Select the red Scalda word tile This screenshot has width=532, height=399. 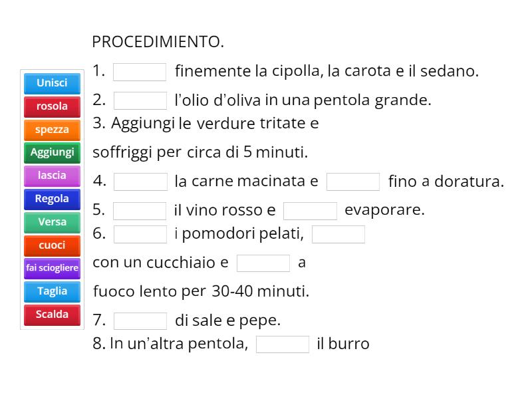click(52, 315)
